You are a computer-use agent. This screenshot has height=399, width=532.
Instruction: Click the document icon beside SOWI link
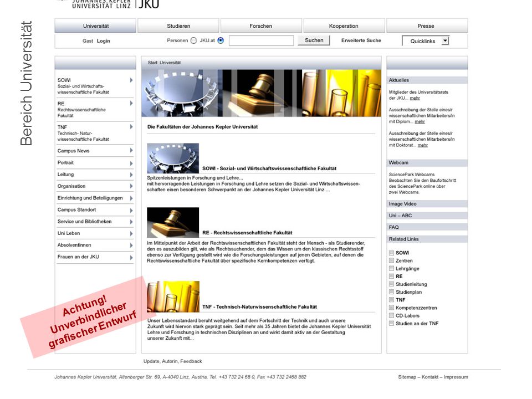391,253
